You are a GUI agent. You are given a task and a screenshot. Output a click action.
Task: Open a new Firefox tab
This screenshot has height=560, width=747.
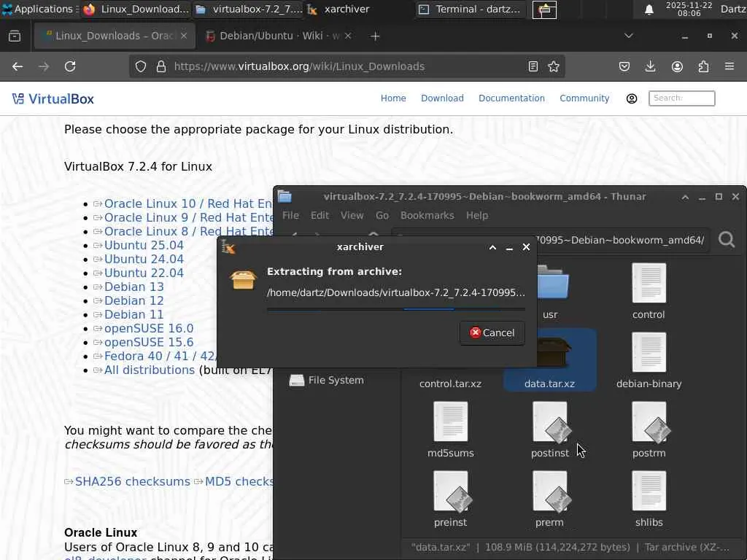pyautogui.click(x=375, y=36)
